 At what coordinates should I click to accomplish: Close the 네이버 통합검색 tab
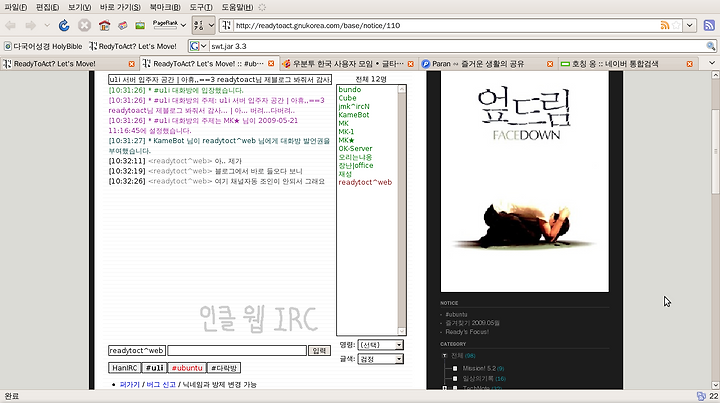(690, 64)
